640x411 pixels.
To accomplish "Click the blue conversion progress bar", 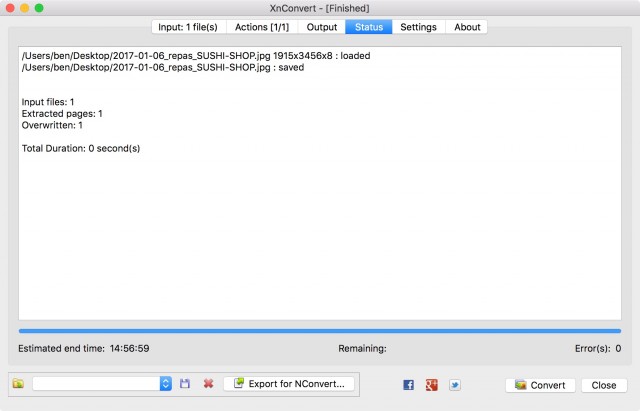I will point(320,331).
